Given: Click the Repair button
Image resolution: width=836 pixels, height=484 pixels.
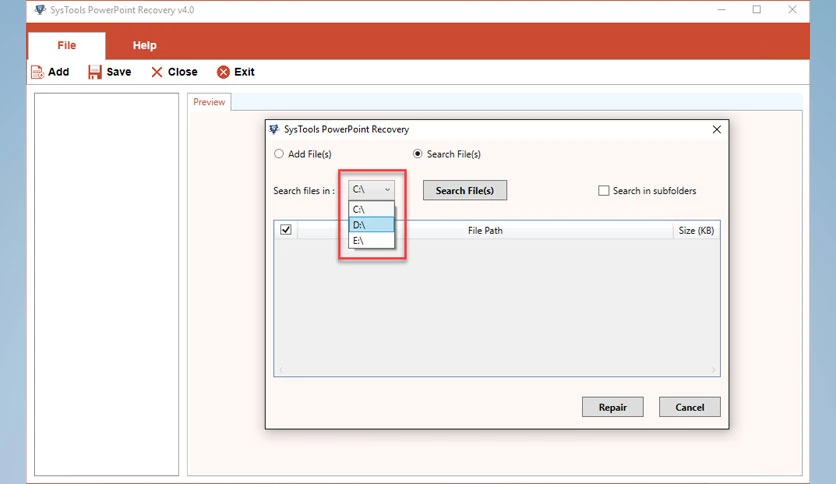Looking at the screenshot, I should [x=613, y=407].
